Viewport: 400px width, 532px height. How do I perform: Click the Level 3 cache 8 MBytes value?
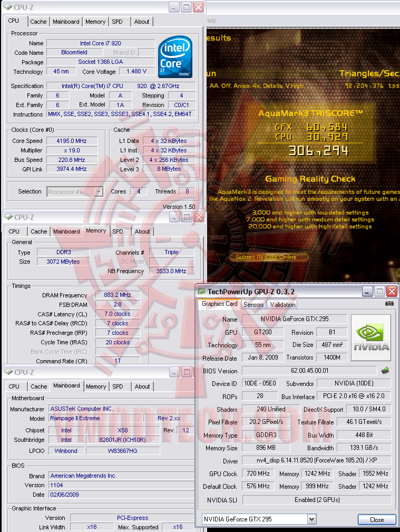169,169
